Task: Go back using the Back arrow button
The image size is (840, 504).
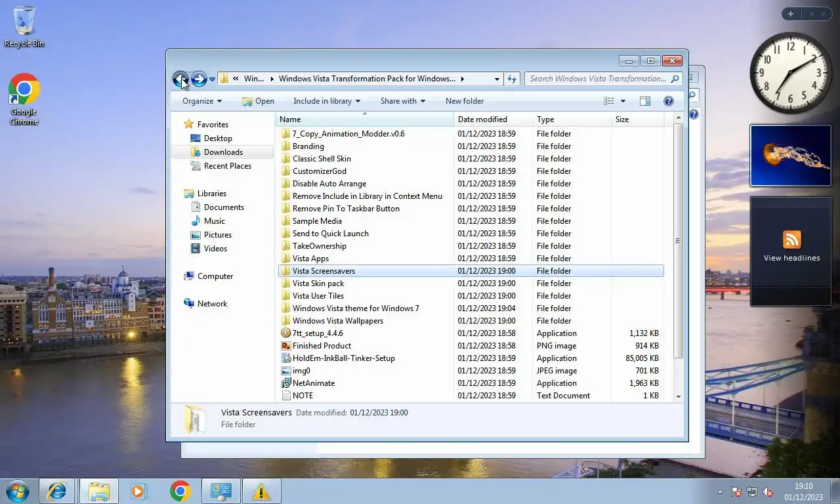Action: pyautogui.click(x=180, y=79)
